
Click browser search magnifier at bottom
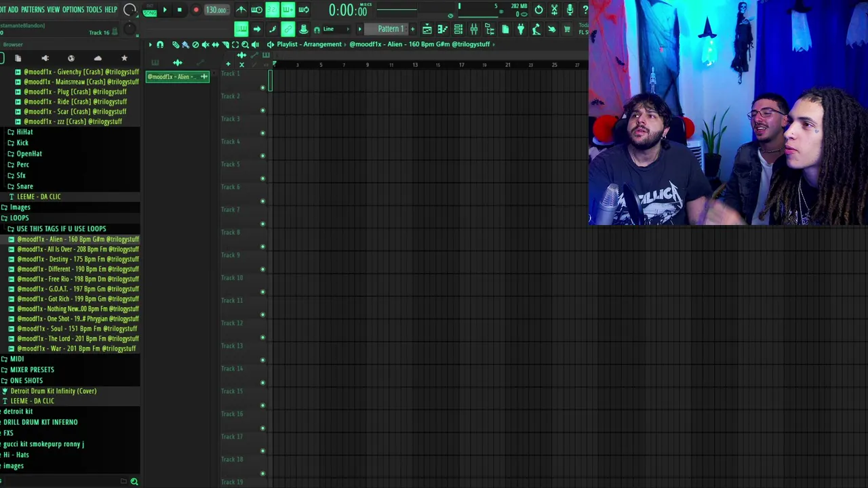(x=134, y=481)
